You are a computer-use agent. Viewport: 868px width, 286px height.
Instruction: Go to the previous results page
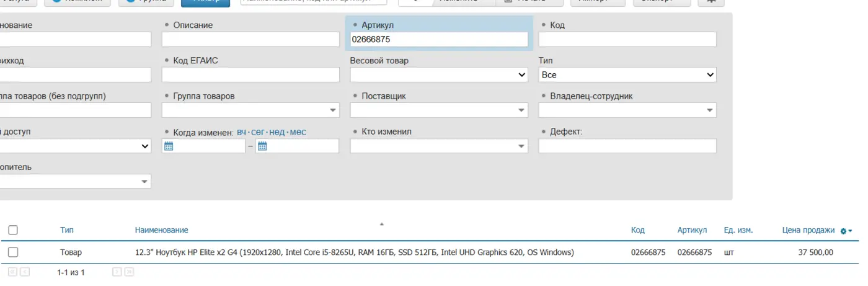tap(25, 272)
